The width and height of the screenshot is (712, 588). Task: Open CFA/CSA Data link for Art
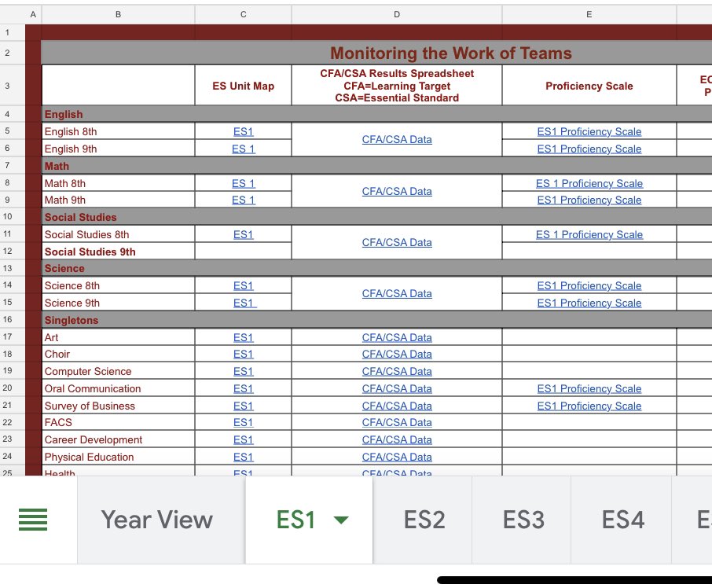[x=397, y=337]
